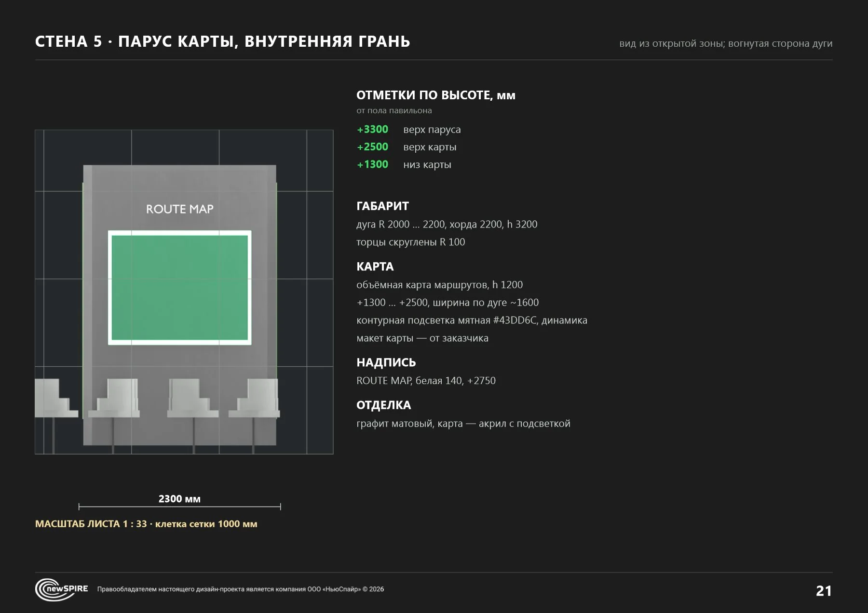Click the "2300 мм" dimension label

[179, 499]
